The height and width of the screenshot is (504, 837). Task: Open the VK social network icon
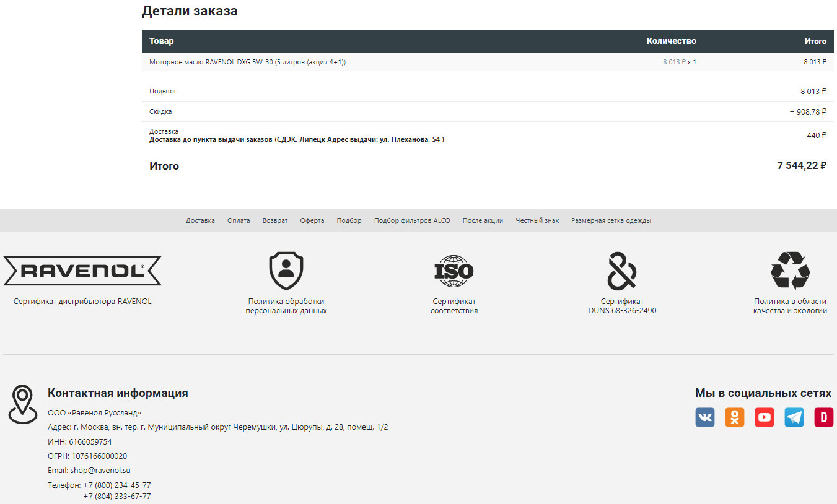click(705, 417)
